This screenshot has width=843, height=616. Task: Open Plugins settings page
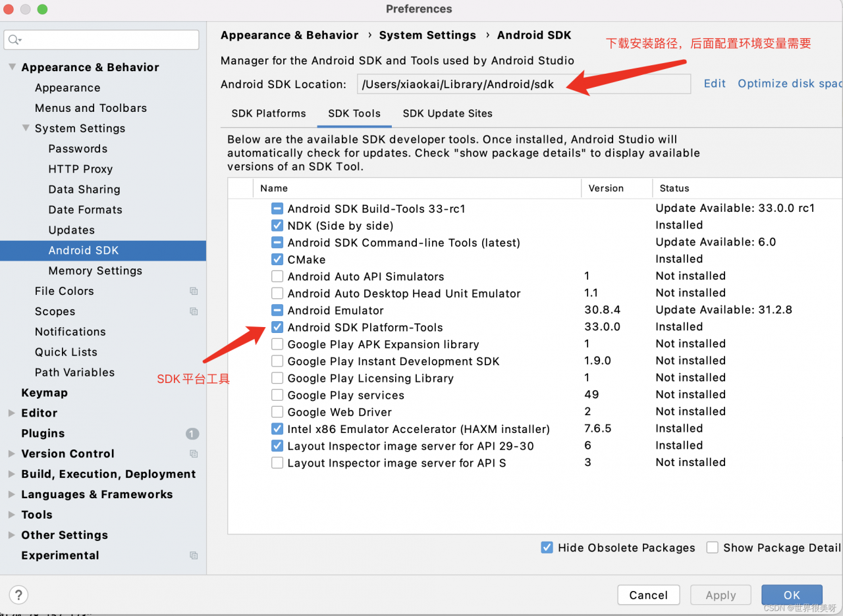click(x=43, y=434)
